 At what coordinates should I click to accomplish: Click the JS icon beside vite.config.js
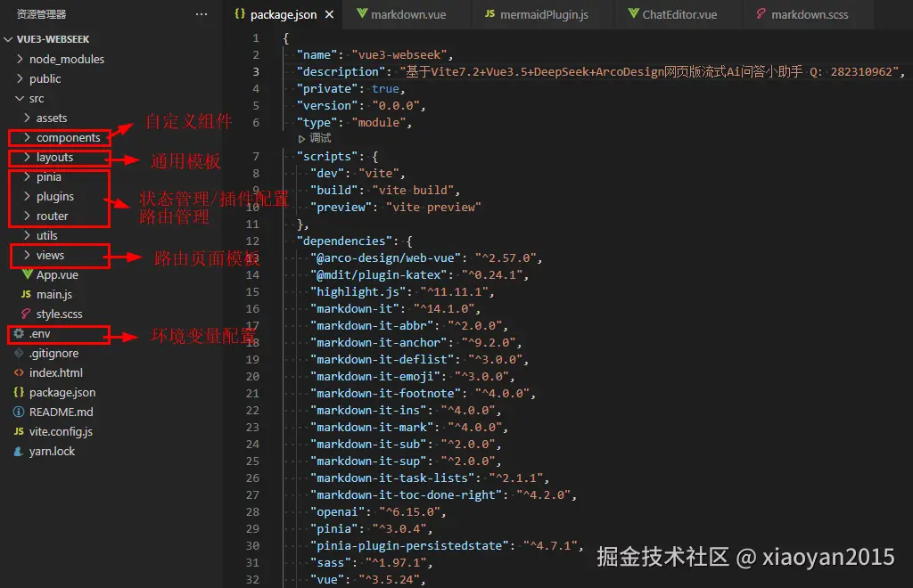[19, 431]
